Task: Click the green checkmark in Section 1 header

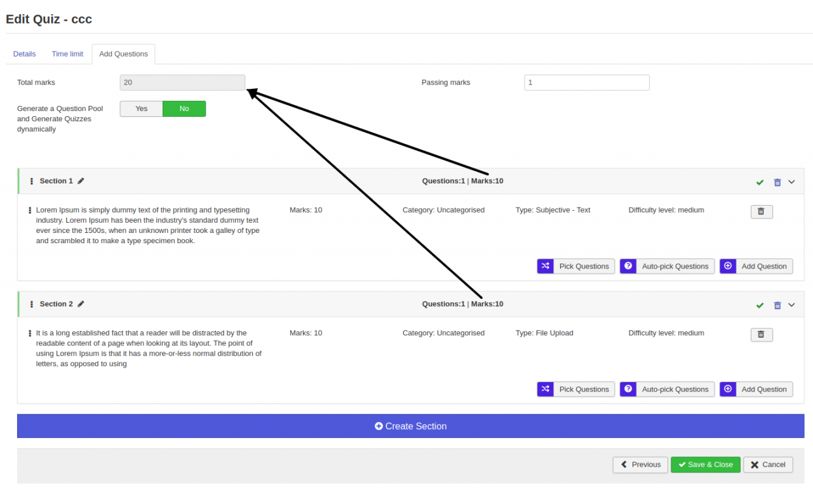Action: 760,182
